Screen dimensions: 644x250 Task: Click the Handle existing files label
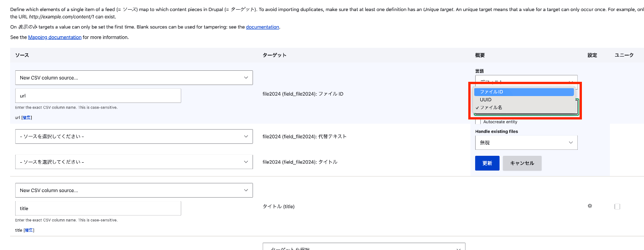(496, 131)
